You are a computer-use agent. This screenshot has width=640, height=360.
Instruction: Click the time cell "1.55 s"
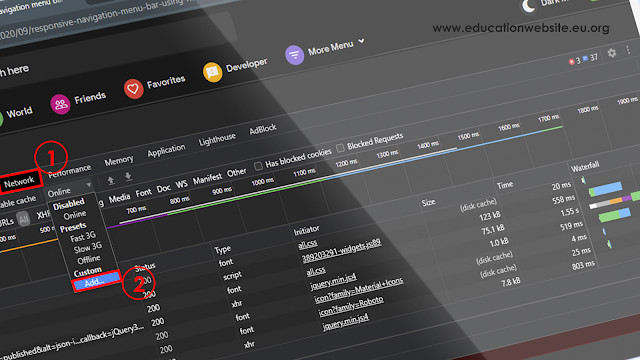[x=569, y=212]
